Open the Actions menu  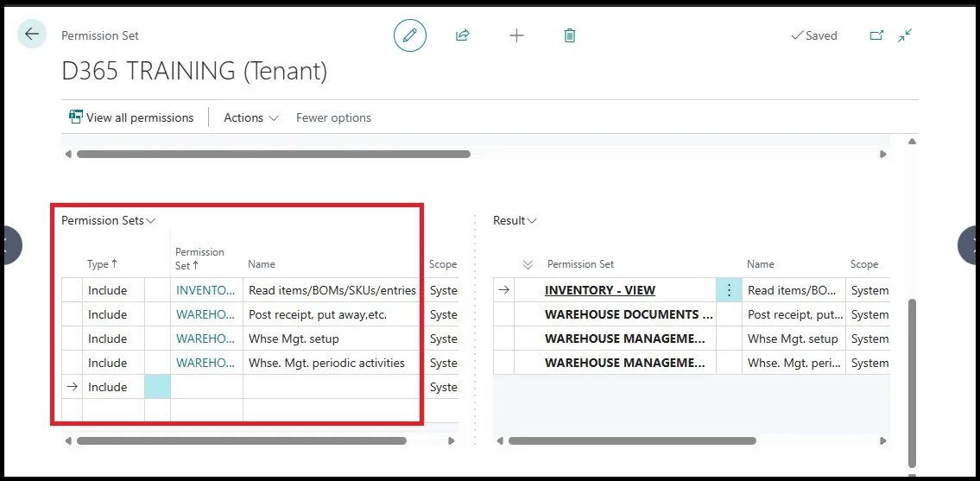click(x=251, y=117)
